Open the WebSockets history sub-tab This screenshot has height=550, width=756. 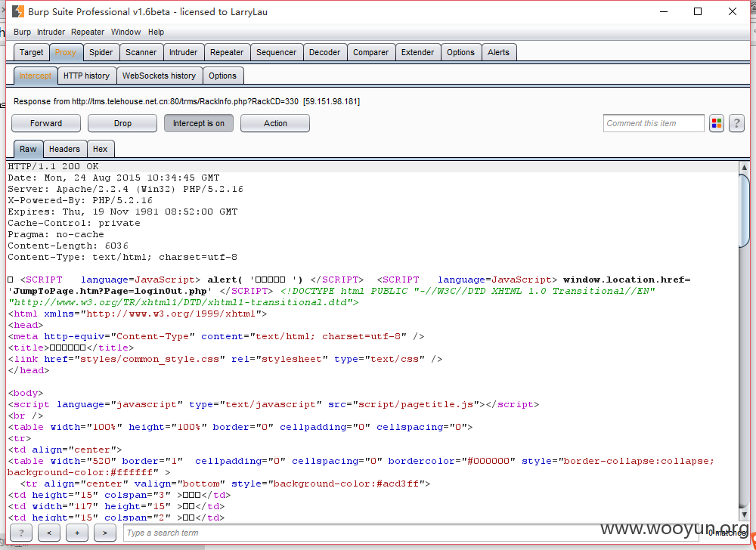coord(159,76)
